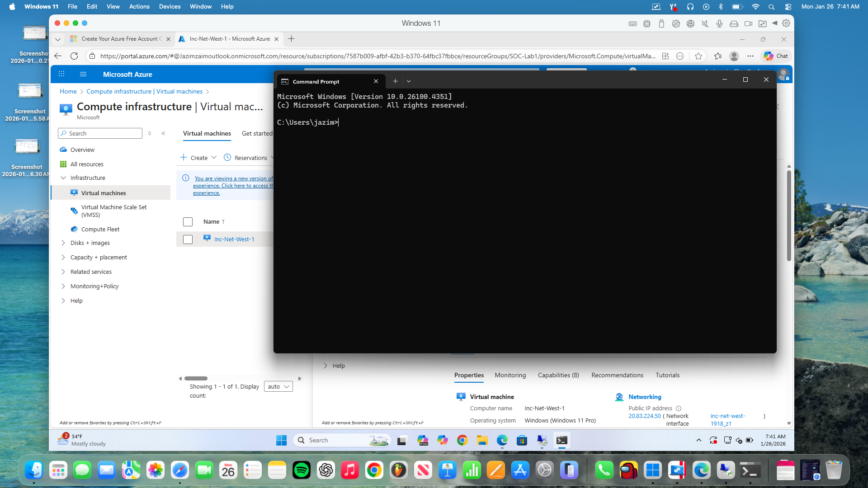Screen dimensions: 868x488
Task: Open the Display count auto dropdown
Action: point(278,387)
